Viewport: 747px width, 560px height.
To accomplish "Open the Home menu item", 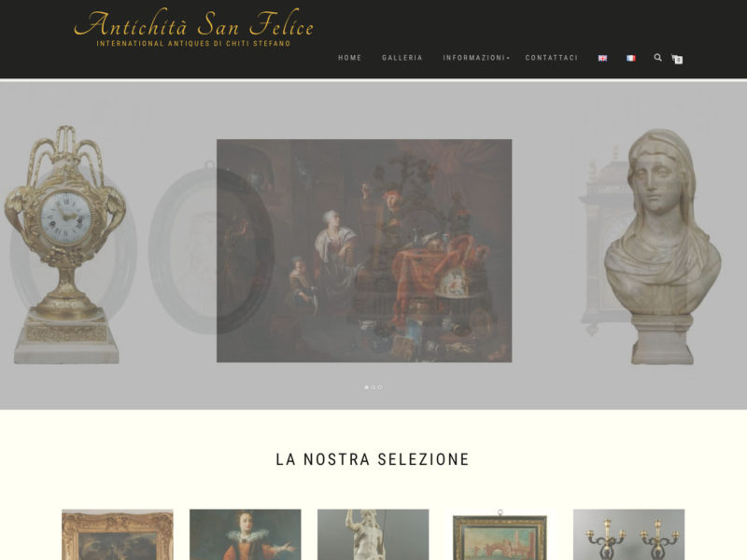I will [349, 58].
